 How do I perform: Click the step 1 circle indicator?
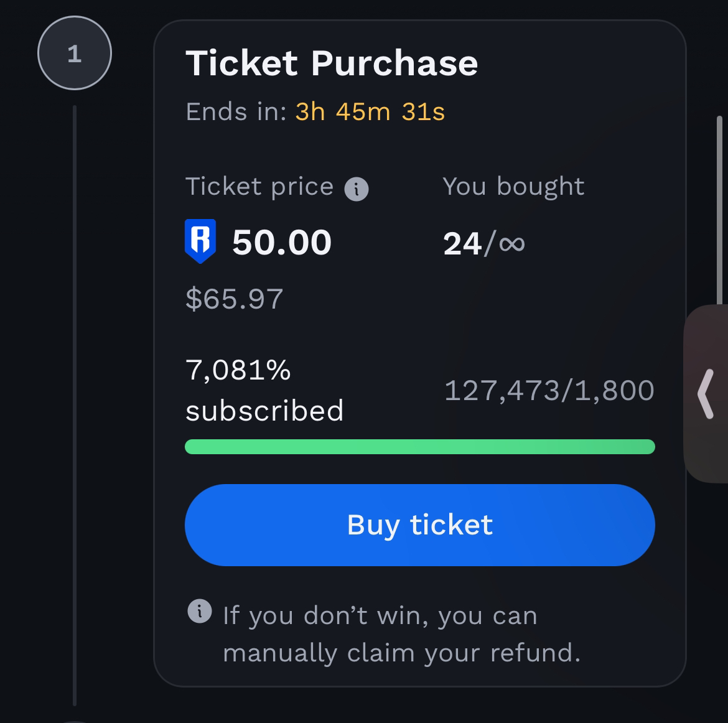point(75,54)
